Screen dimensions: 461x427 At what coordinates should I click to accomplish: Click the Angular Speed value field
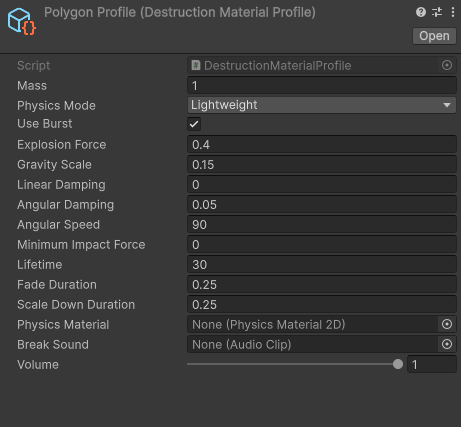(322, 224)
